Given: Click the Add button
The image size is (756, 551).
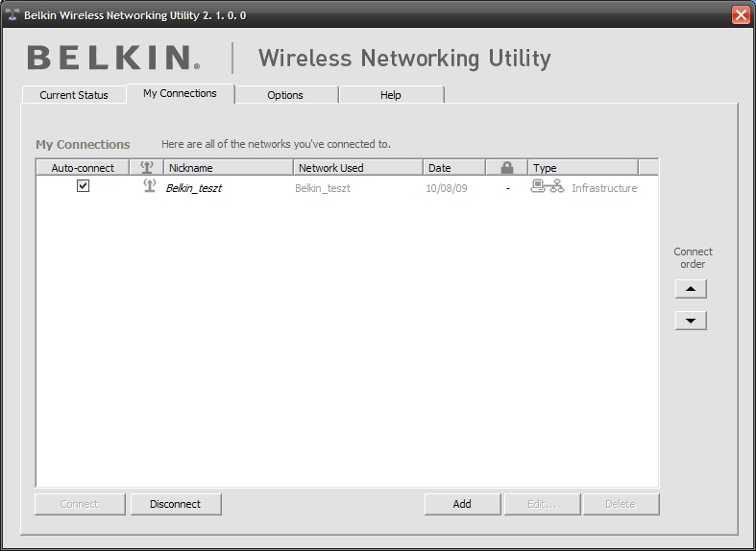Looking at the screenshot, I should pyautogui.click(x=462, y=504).
